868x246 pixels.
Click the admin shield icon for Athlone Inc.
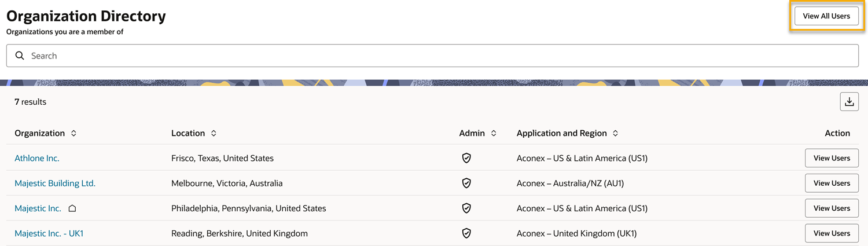(x=466, y=158)
